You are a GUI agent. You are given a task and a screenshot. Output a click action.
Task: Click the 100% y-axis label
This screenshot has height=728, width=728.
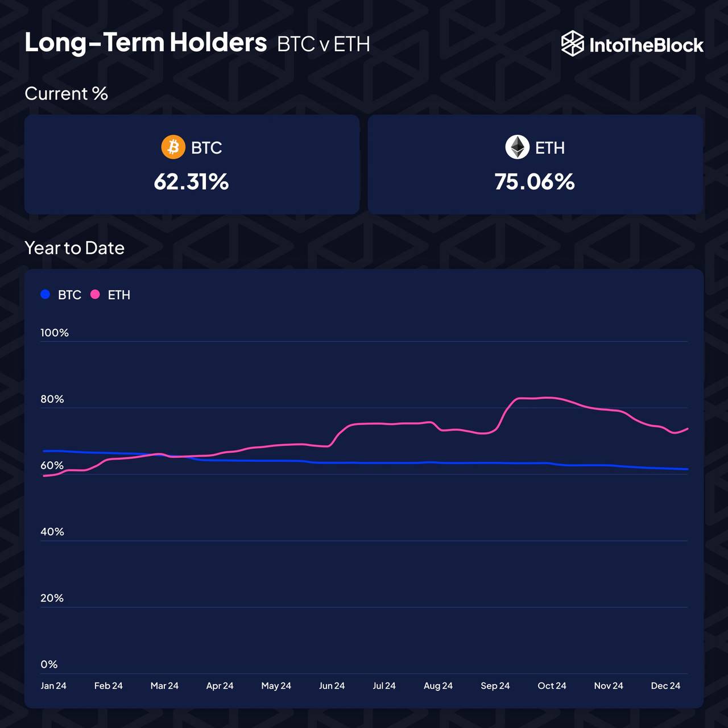tap(55, 333)
